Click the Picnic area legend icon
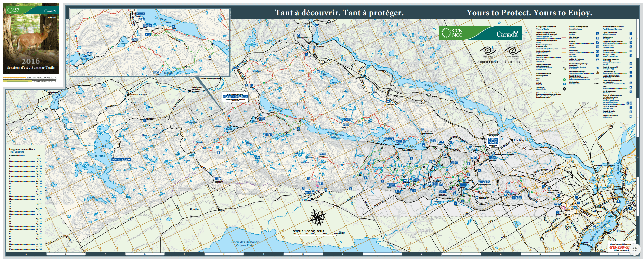 tap(631, 92)
